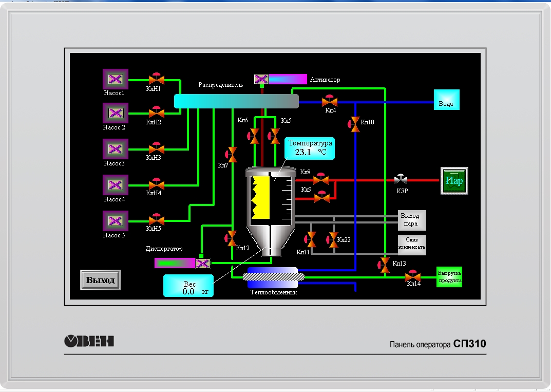Open valve Кл7 below the distributor
The height and width of the screenshot is (392, 551).
[x=232, y=154]
